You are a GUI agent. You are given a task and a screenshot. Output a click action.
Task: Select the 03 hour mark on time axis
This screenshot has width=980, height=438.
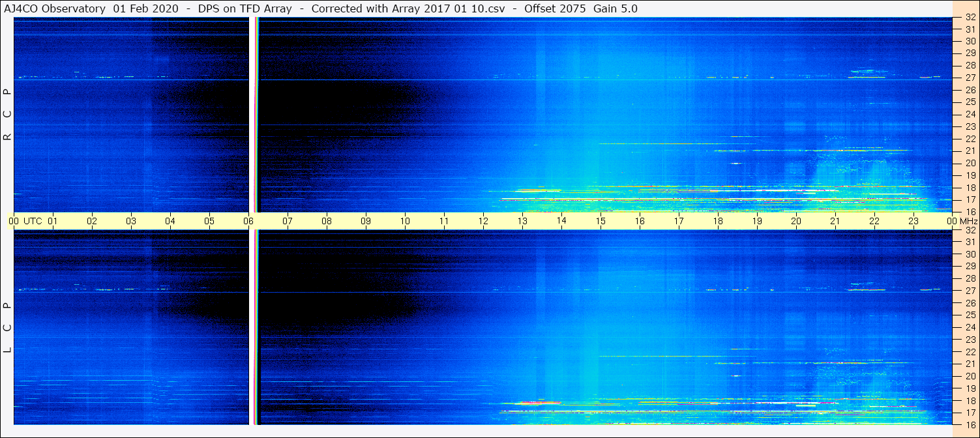131,221
